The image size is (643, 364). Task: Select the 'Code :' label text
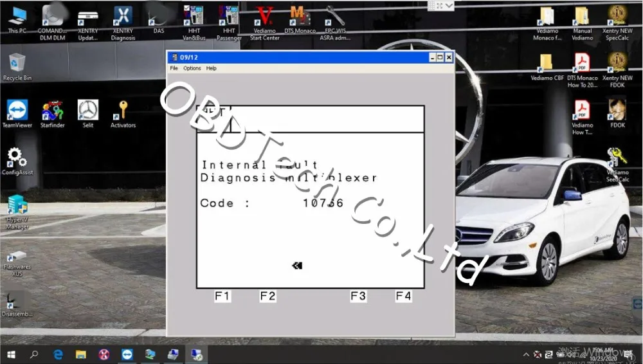pos(224,203)
